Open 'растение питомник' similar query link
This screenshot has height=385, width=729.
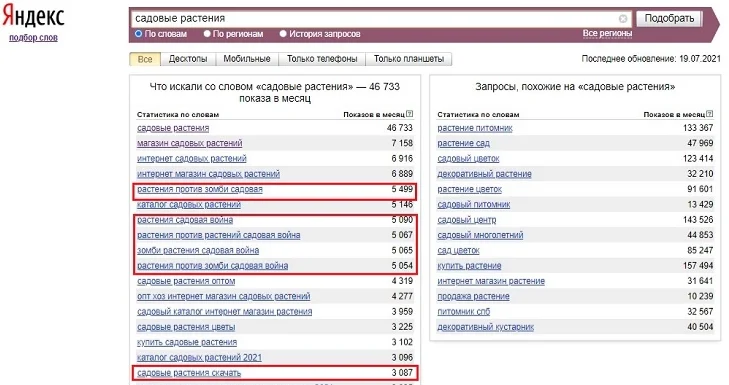(x=475, y=128)
